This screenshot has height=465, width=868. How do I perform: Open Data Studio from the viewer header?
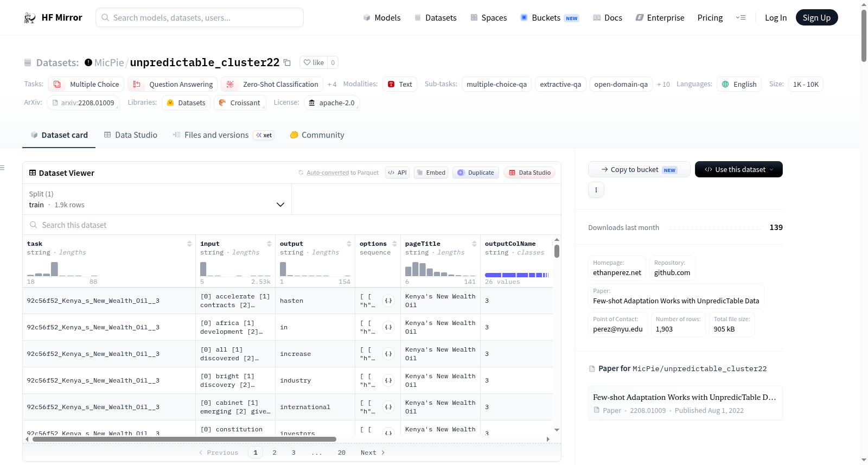[x=529, y=173]
